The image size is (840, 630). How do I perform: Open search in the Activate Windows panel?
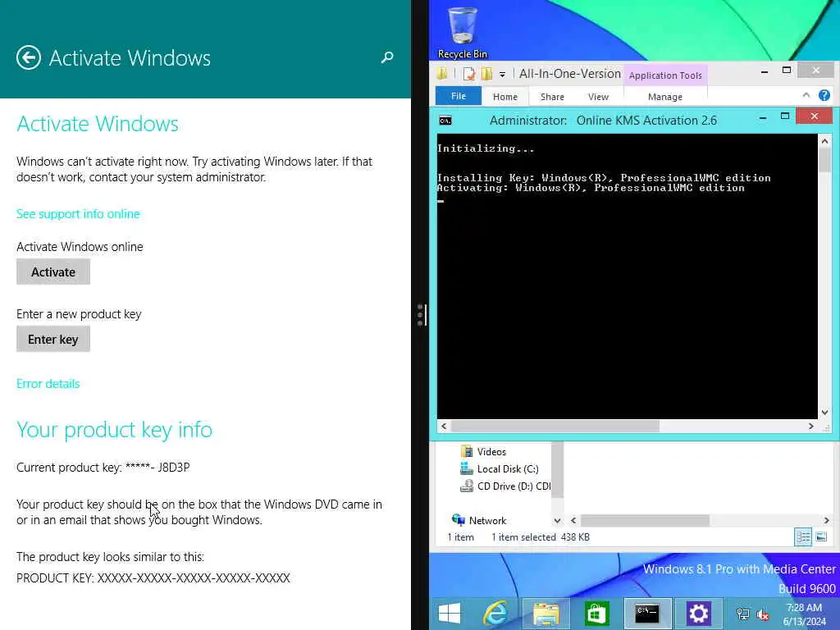click(387, 57)
